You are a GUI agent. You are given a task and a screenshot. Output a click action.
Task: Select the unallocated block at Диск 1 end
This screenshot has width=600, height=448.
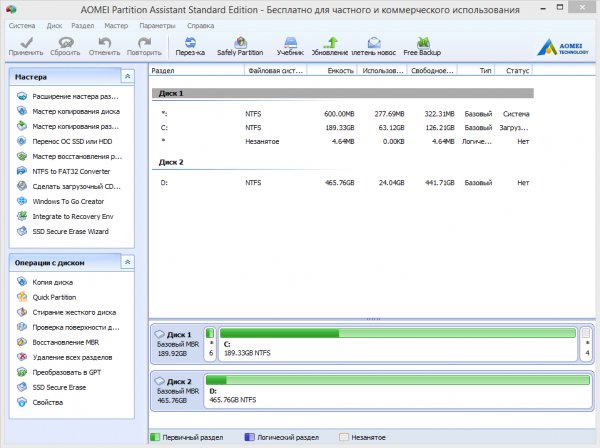tap(586, 344)
